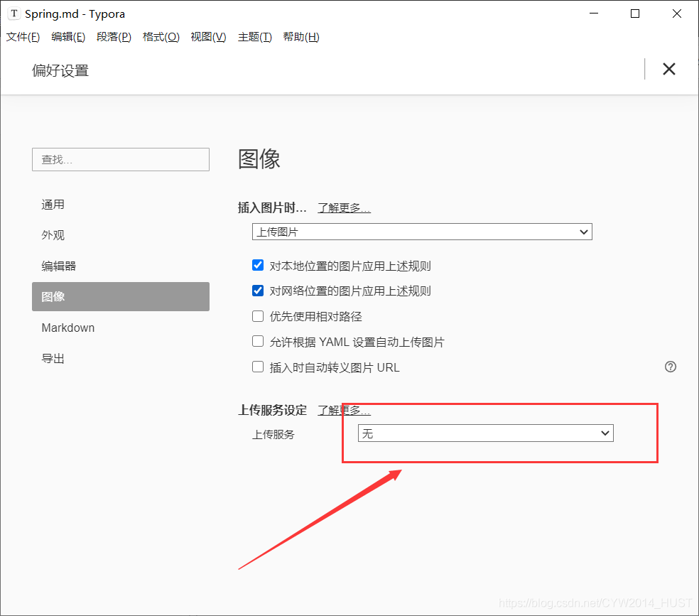
Task: Open the 视图 menu
Action: click(208, 37)
